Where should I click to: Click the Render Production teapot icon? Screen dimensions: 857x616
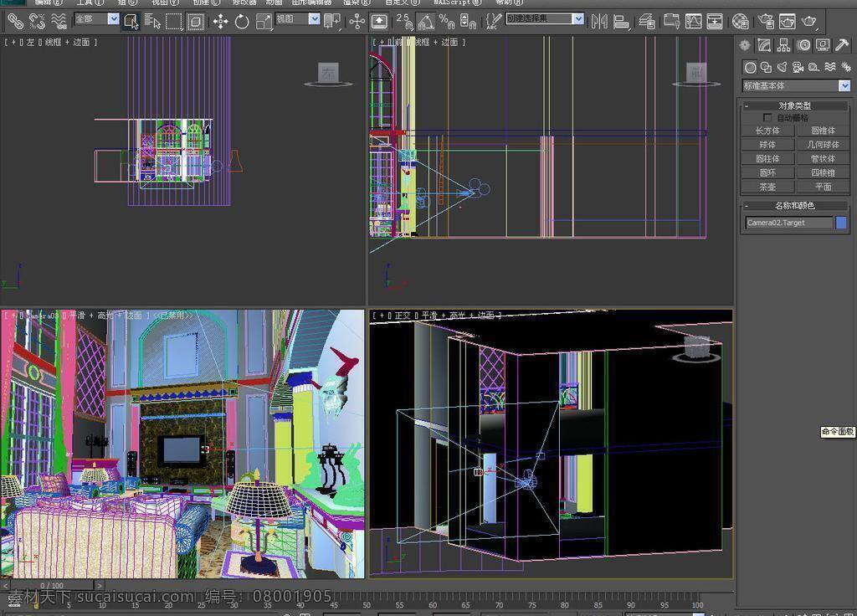[x=809, y=21]
